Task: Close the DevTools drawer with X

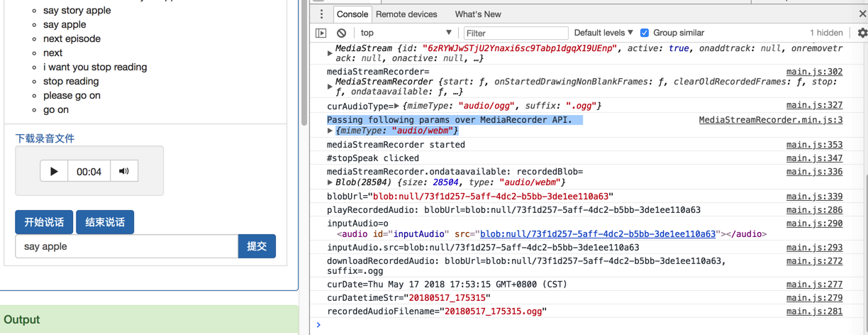Action: click(x=862, y=14)
